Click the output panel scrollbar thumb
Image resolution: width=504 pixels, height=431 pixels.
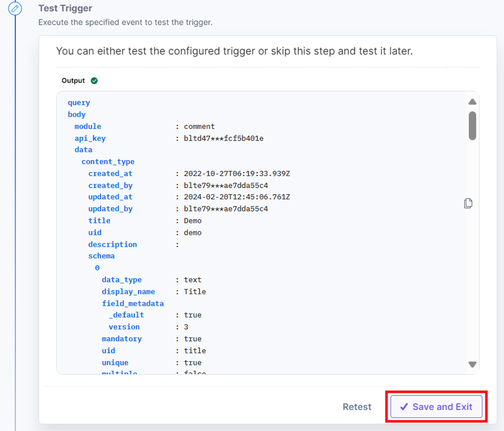tap(472, 126)
